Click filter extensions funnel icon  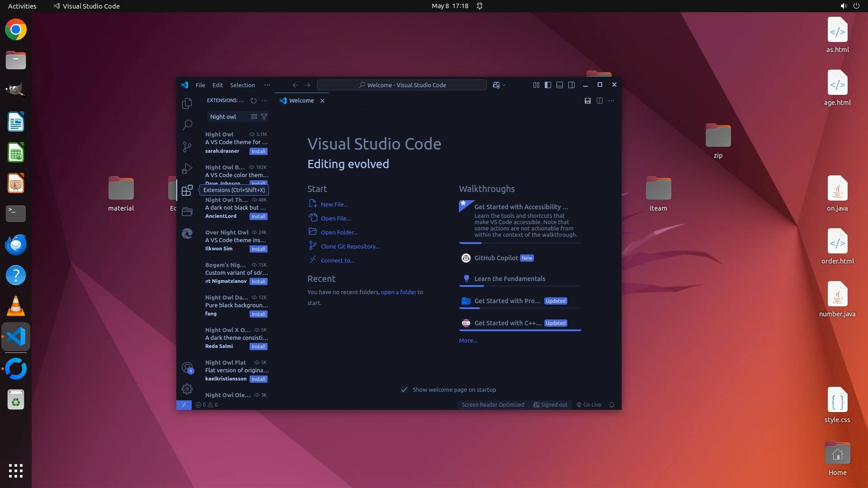(x=264, y=117)
